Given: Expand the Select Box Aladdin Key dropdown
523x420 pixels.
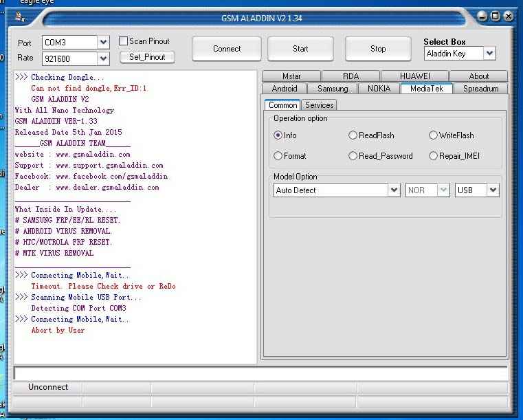Looking at the screenshot, I should 489,54.
